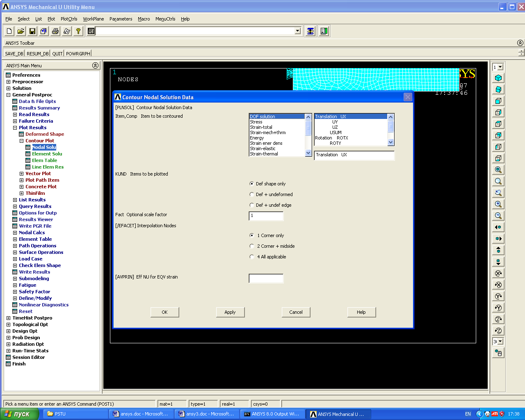
Task: Click the Zoom In plus magnifier
Action: click(498, 204)
